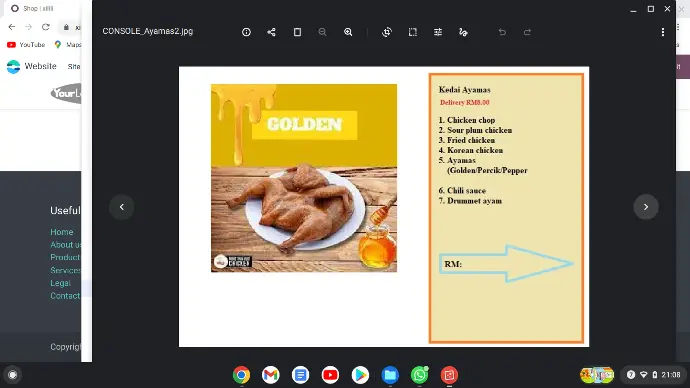
Task: Click the undo arrow icon
Action: click(502, 32)
